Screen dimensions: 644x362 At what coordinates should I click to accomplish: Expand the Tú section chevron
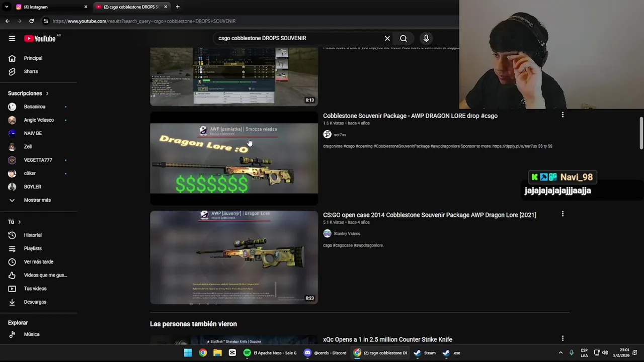click(20, 222)
